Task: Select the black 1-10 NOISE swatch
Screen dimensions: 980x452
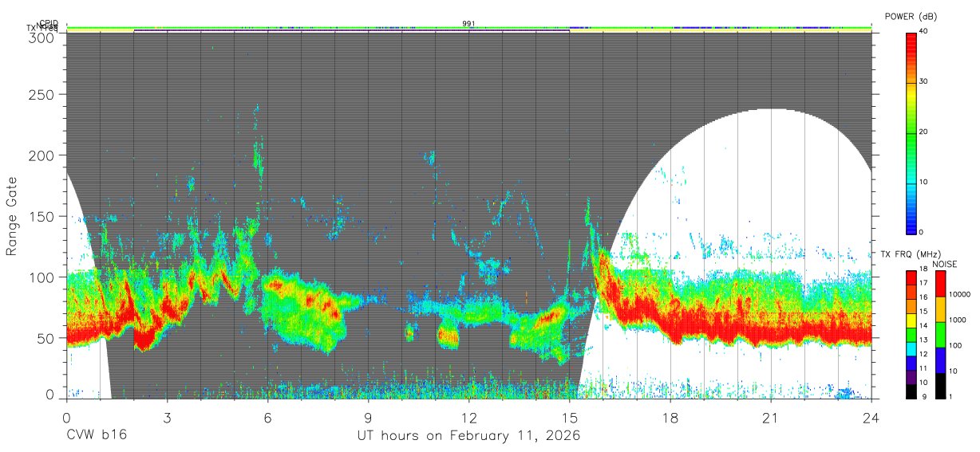Action: coord(939,386)
